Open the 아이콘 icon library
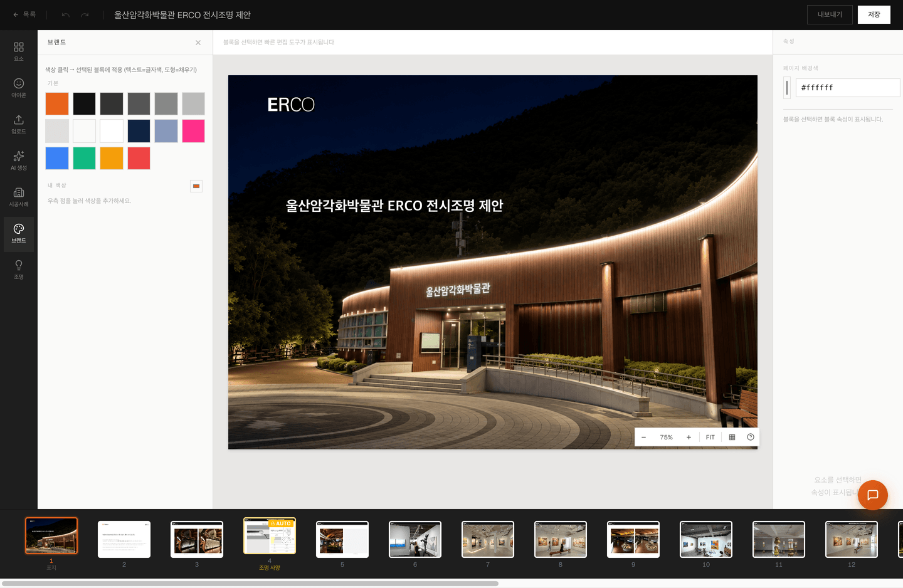The image size is (903, 588). pyautogui.click(x=19, y=88)
